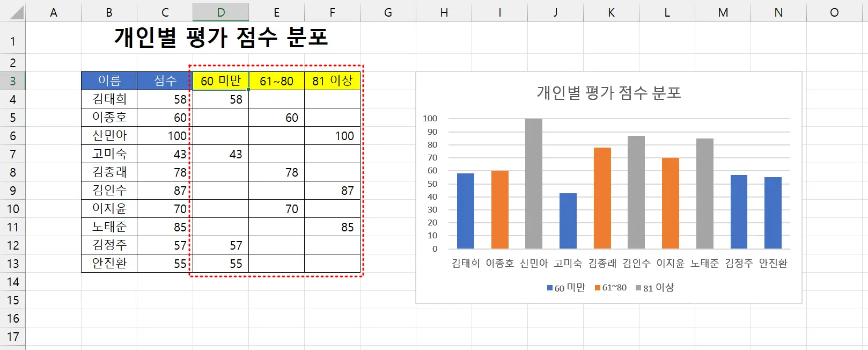This screenshot has height=350, width=868.
Task: Select the orange bar for 이종호
Action: [x=500, y=210]
